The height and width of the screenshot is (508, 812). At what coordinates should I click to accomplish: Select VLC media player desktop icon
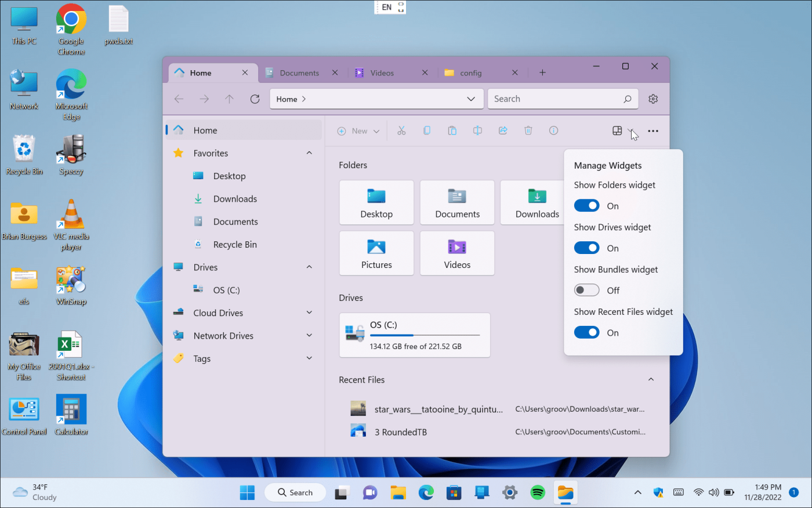click(x=71, y=225)
